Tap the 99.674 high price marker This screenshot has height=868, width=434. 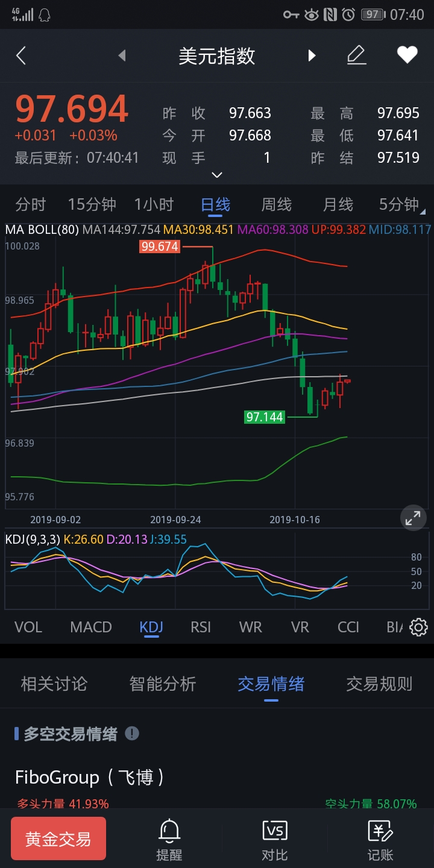(x=160, y=247)
